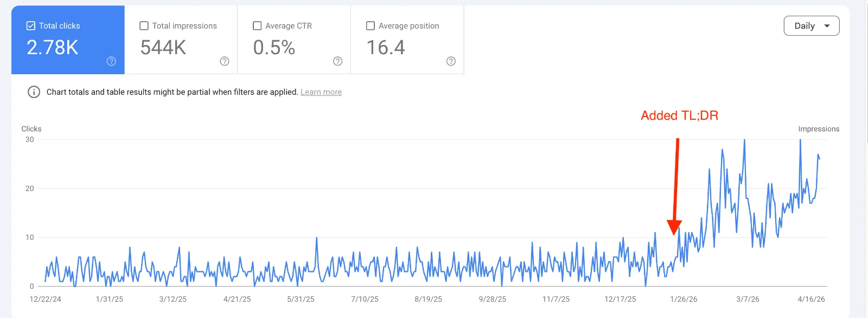
Task: Click the 5/31/25 date label on axis
Action: click(301, 299)
